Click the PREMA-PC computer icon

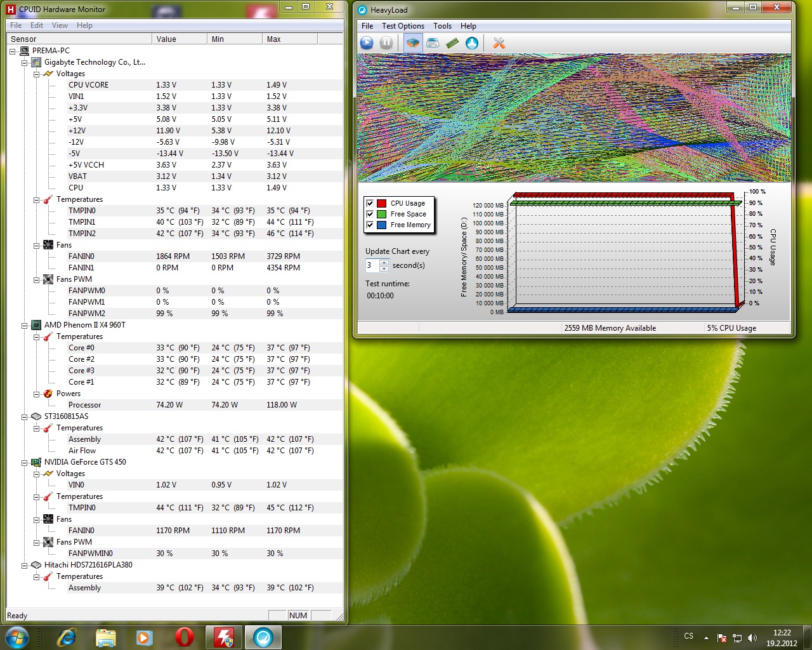point(24,51)
